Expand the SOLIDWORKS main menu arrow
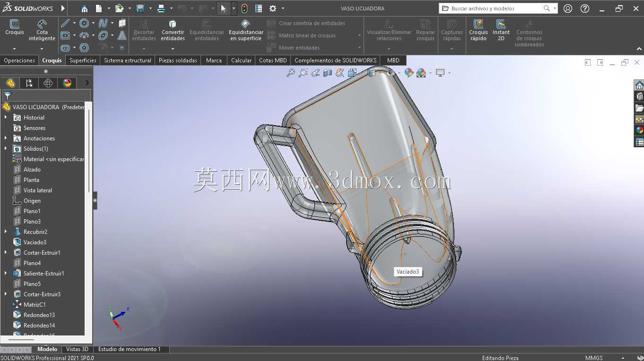This screenshot has height=361, width=644. tap(63, 9)
